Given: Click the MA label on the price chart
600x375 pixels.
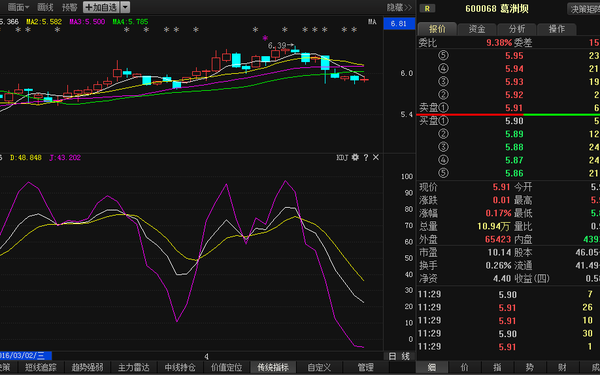Looking at the screenshot, I should click(x=372, y=22).
